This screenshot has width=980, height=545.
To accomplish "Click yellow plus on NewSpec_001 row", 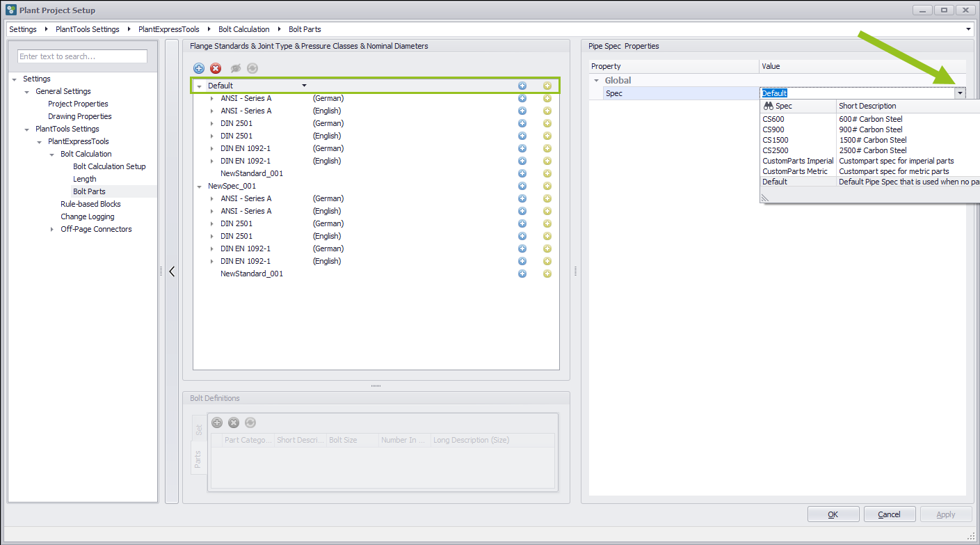I will pos(547,186).
